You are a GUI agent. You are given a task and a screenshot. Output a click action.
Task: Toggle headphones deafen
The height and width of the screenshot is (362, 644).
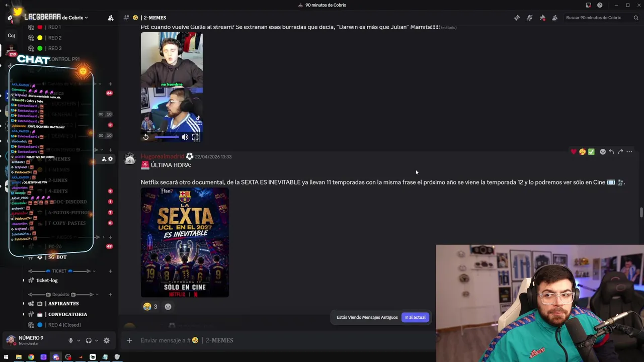click(x=89, y=340)
